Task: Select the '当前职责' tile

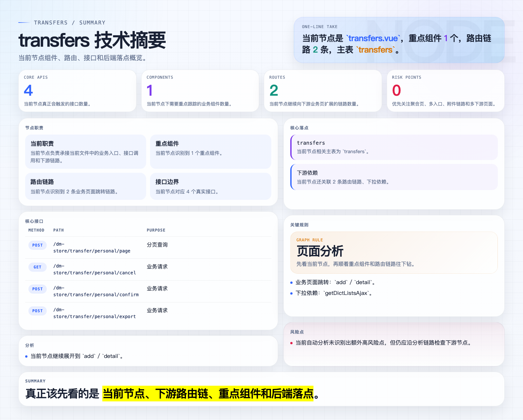Action: pos(86,152)
